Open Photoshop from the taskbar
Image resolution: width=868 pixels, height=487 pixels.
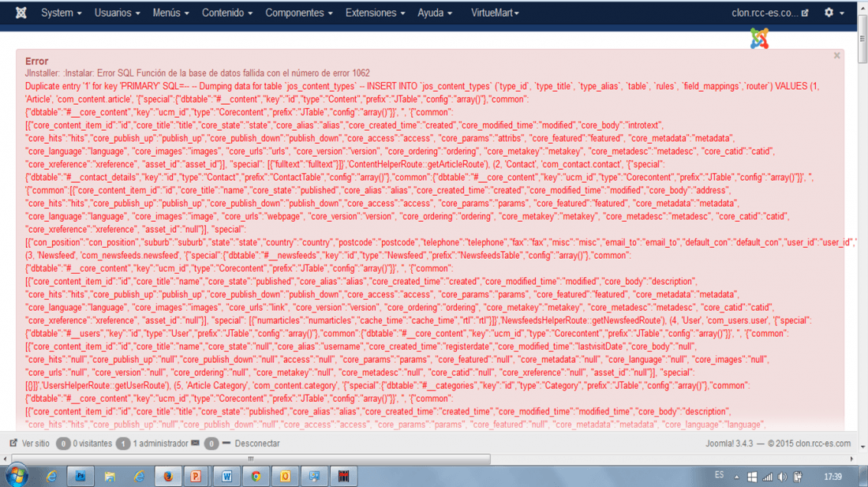point(80,476)
